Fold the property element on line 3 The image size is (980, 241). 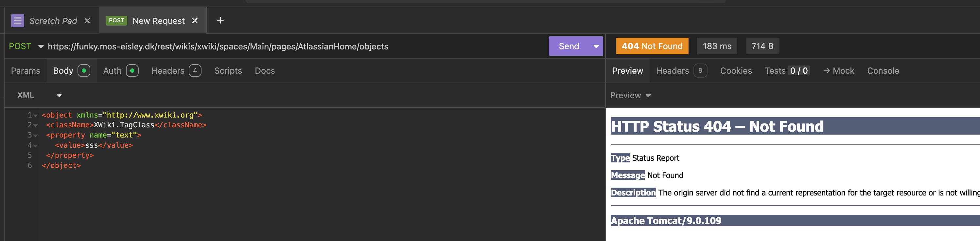tap(35, 136)
